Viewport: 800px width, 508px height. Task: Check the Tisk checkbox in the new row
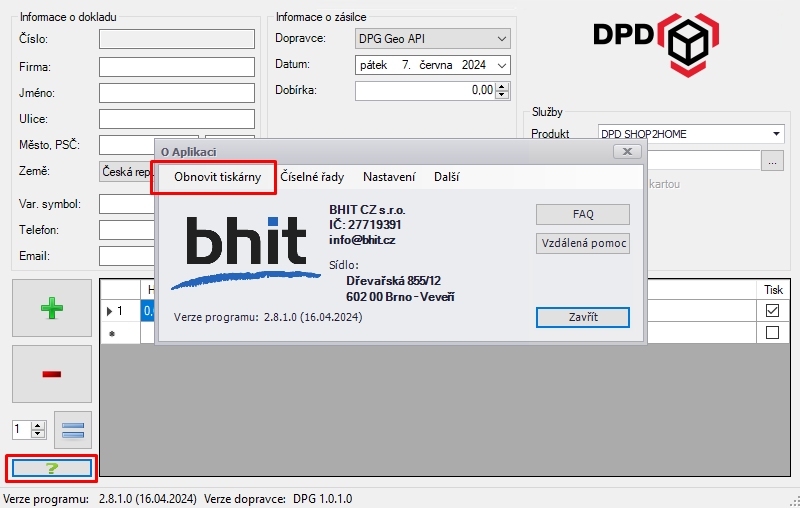coord(772,333)
